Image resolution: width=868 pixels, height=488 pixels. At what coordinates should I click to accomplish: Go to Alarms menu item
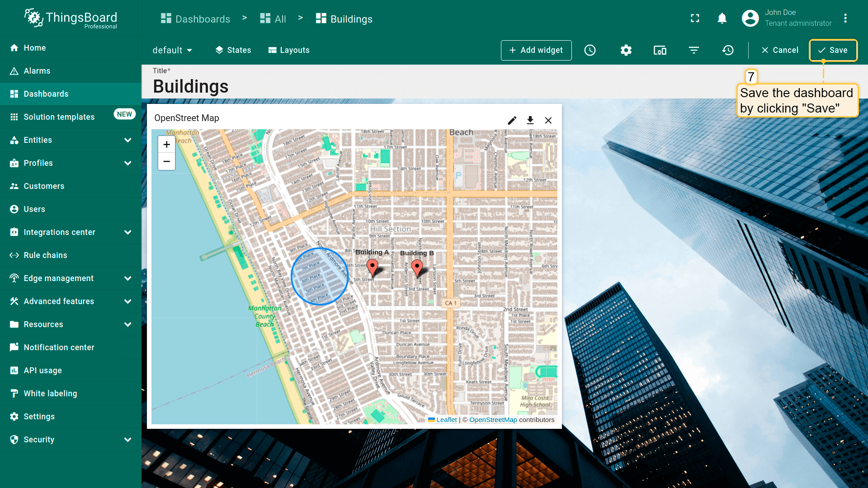37,71
